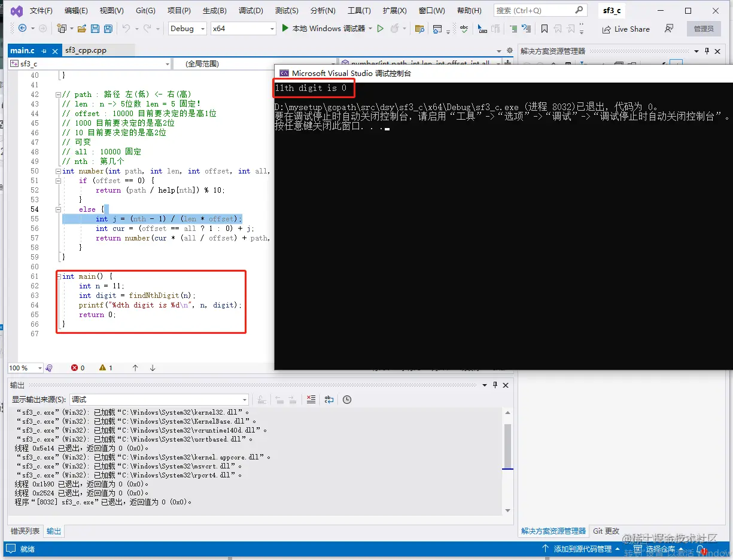Image resolution: width=733 pixels, height=560 pixels.
Task: Click the navigate to next issue down arrow
Action: (x=153, y=368)
